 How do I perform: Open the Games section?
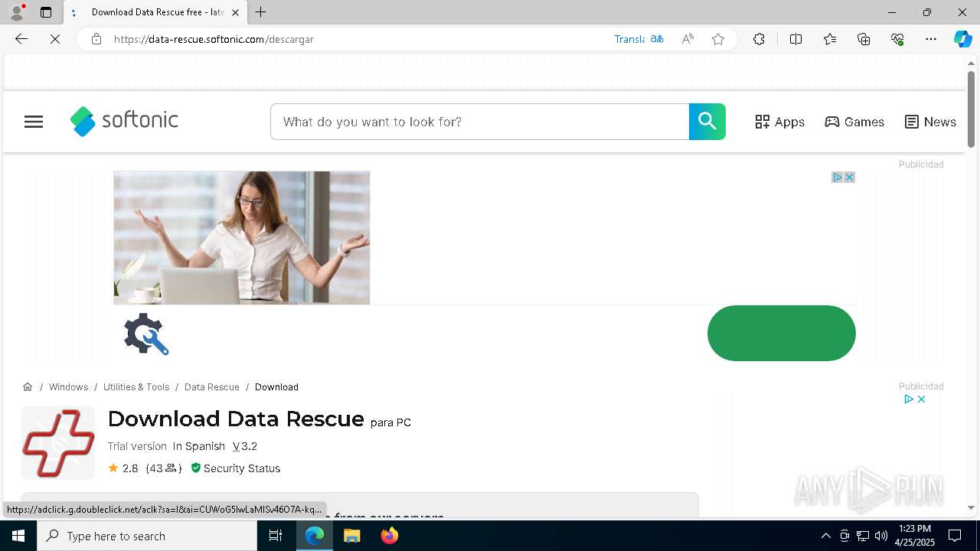(x=854, y=122)
